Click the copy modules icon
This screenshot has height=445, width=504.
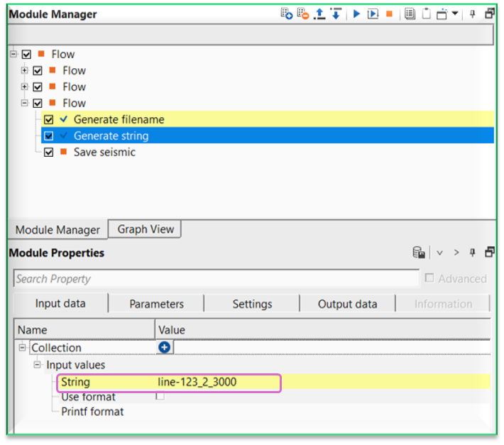point(410,13)
